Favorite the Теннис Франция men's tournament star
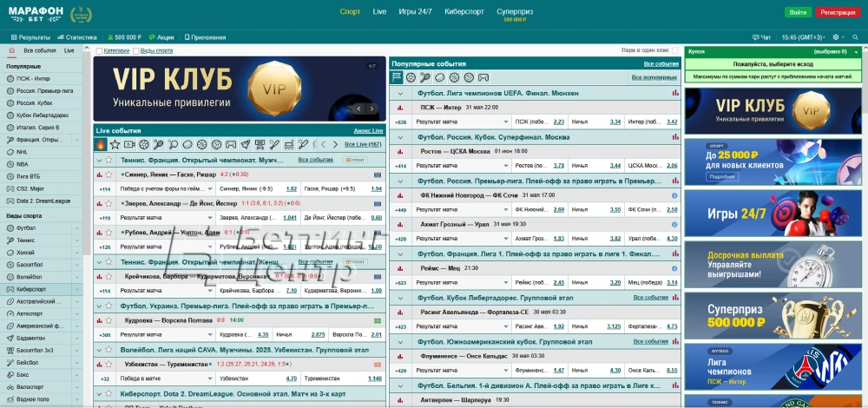Screen dimensions: 868x408 pyautogui.click(x=108, y=160)
